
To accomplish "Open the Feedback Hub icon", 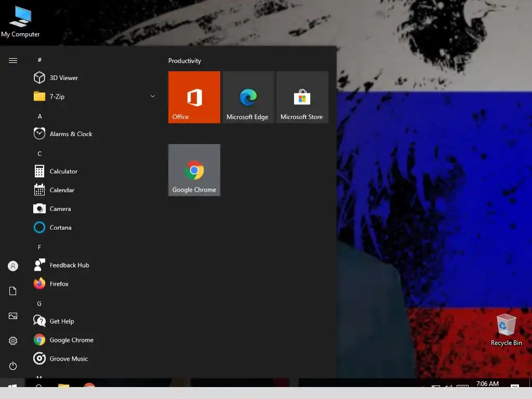I will coord(39,265).
